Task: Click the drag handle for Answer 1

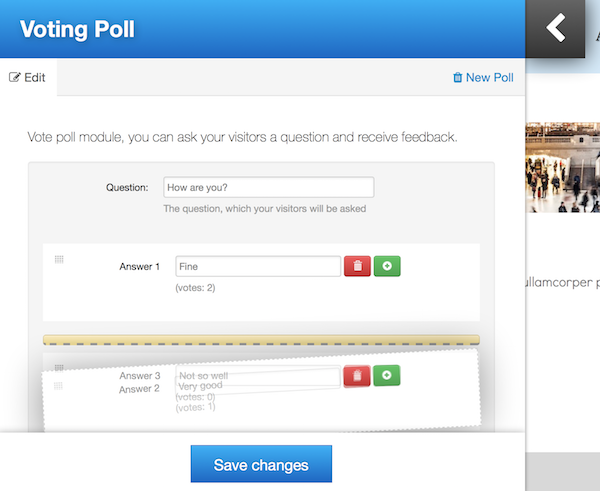Action: pos(59,260)
